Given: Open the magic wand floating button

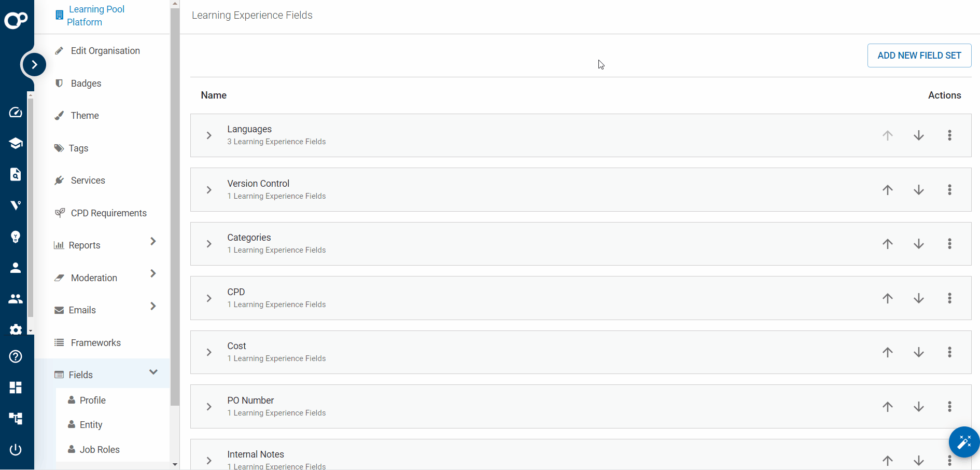Looking at the screenshot, I should coord(964,442).
